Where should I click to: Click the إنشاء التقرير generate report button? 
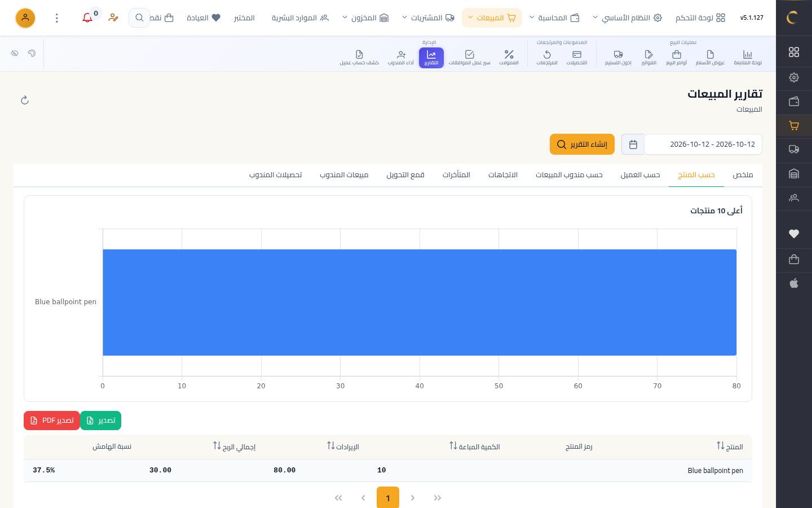tap(582, 144)
